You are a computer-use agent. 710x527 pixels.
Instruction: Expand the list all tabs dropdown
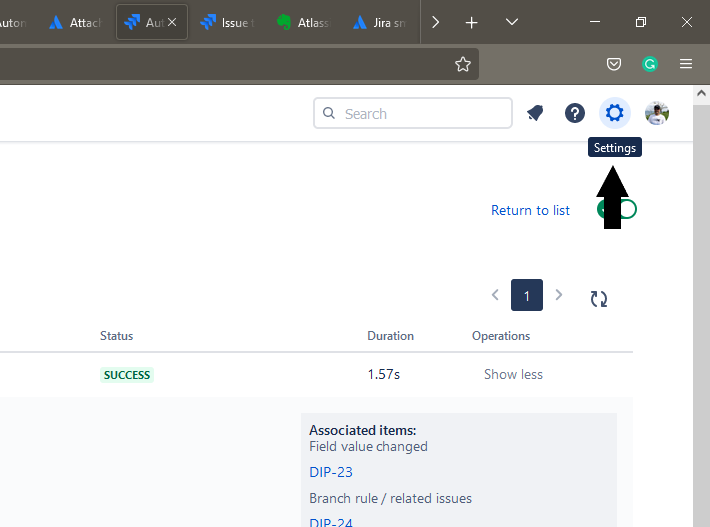pyautogui.click(x=512, y=22)
